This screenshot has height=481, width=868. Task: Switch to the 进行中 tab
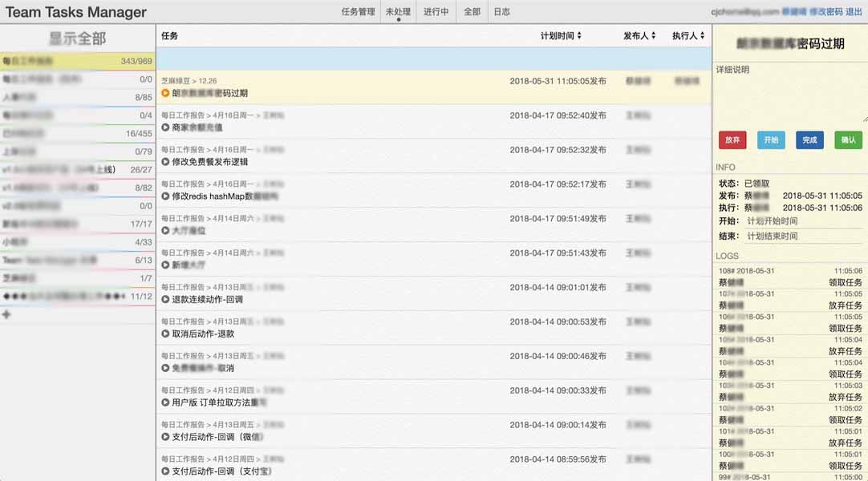[x=436, y=12]
